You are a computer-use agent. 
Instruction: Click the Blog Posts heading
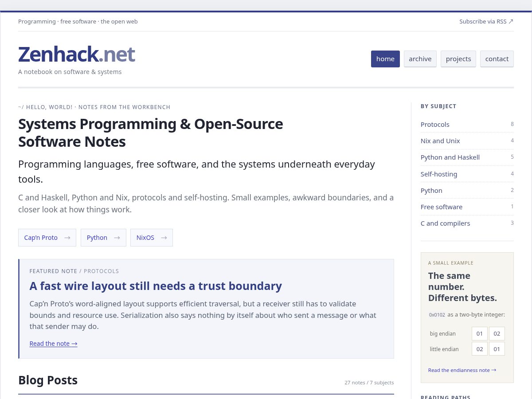point(48,380)
